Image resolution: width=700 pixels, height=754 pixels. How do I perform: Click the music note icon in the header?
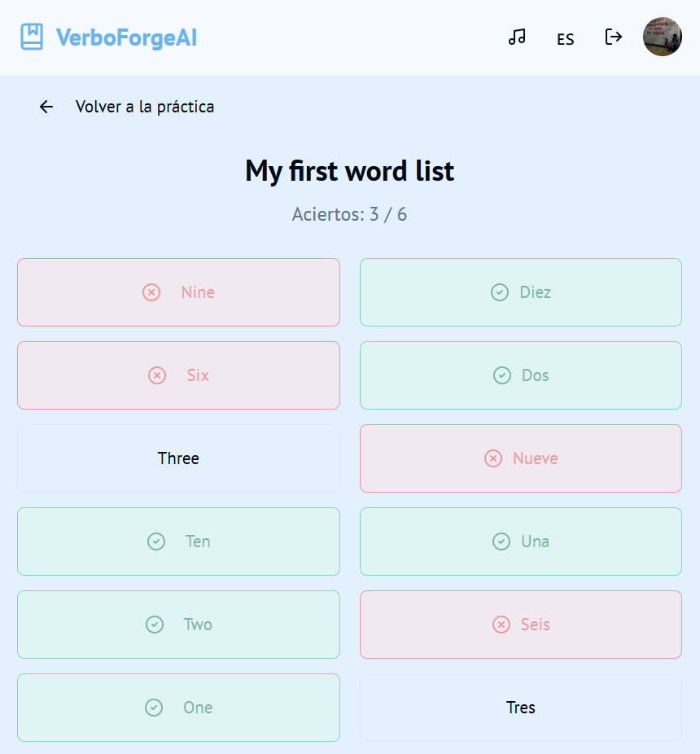(517, 37)
